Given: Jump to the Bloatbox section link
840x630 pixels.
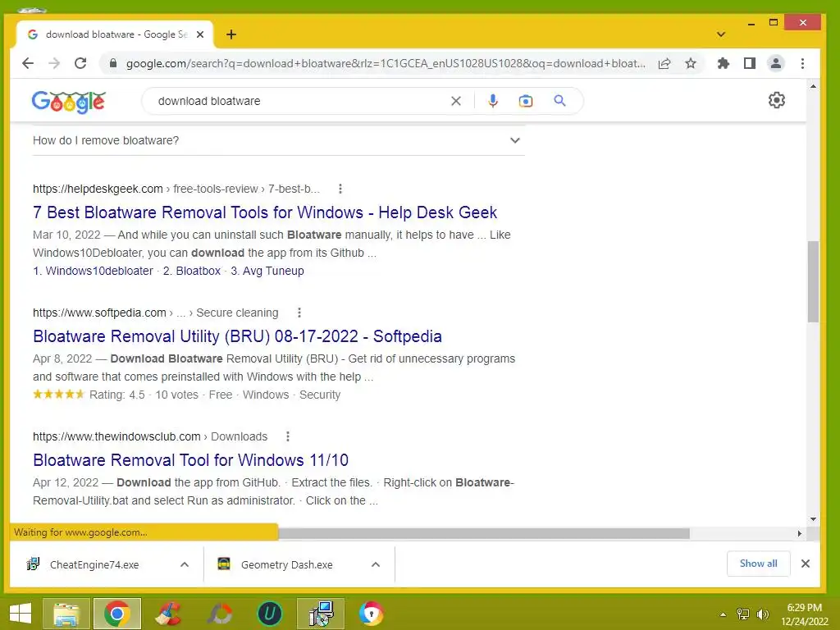Looking at the screenshot, I should 192,271.
